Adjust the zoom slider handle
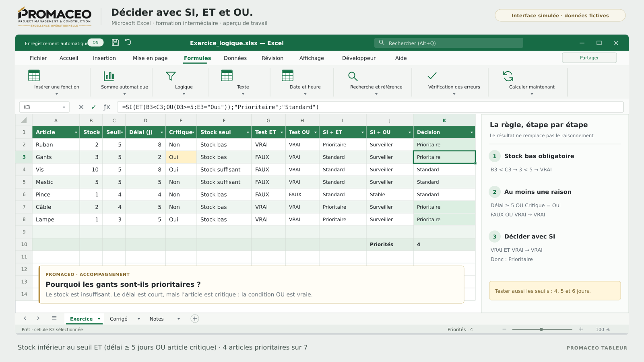Image resolution: width=644 pixels, height=362 pixels. point(541,329)
